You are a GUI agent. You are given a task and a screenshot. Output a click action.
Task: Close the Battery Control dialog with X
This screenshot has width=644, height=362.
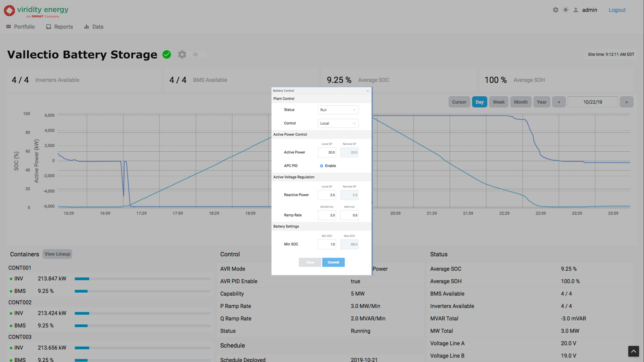(368, 91)
